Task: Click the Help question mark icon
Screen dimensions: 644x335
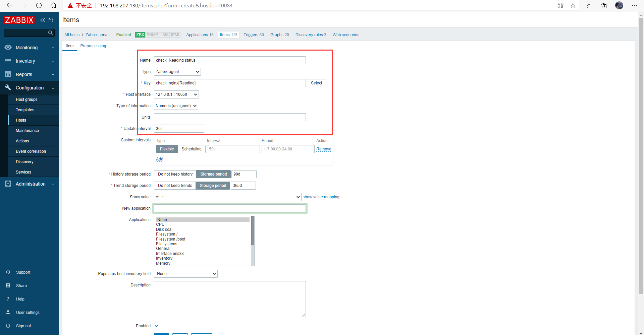Action: coord(8,299)
